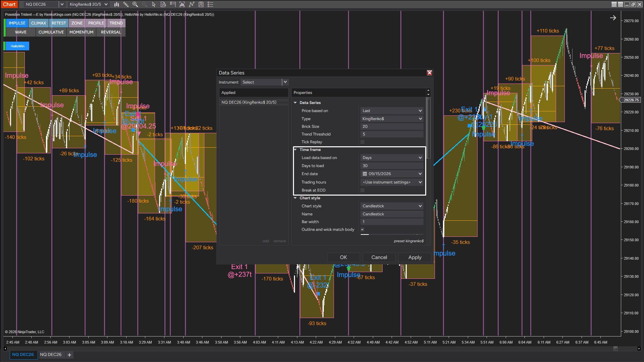Open the Price based on dropdown
The width and height of the screenshot is (644, 362).
click(x=392, y=111)
